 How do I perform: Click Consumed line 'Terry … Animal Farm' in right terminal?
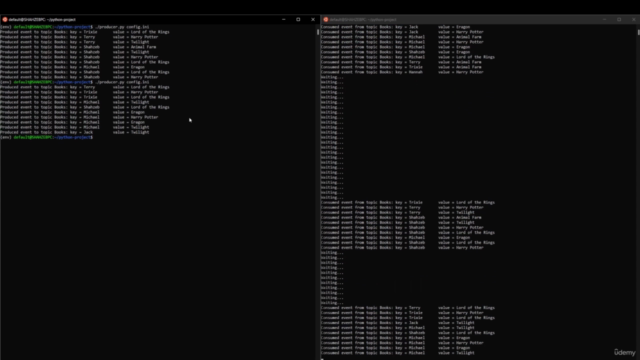401,62
